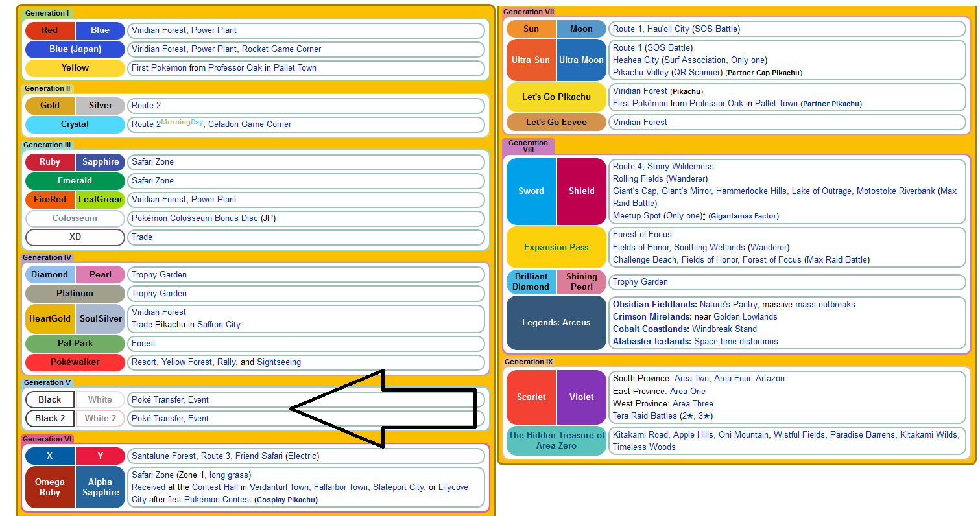Screen dimensions: 980x516
Task: Open the Gigantamax Factor link
Action: point(743,216)
